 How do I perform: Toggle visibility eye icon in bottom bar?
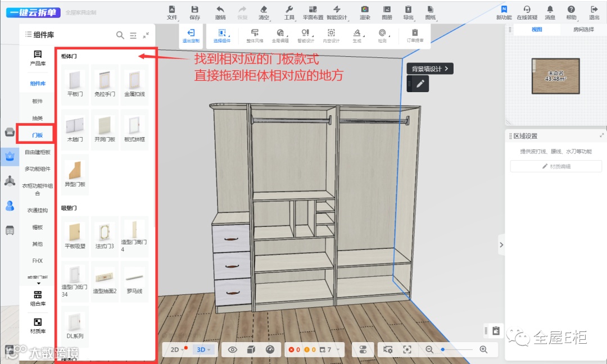point(232,350)
